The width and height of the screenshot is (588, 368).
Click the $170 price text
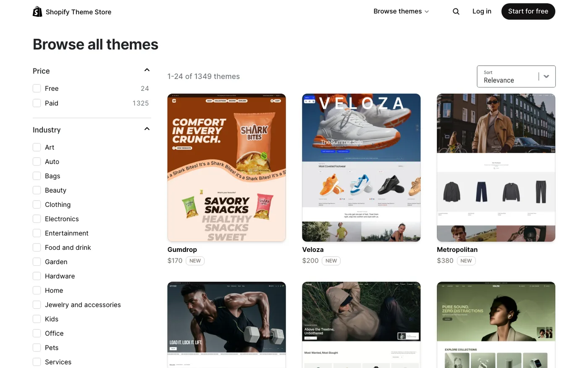pos(175,261)
